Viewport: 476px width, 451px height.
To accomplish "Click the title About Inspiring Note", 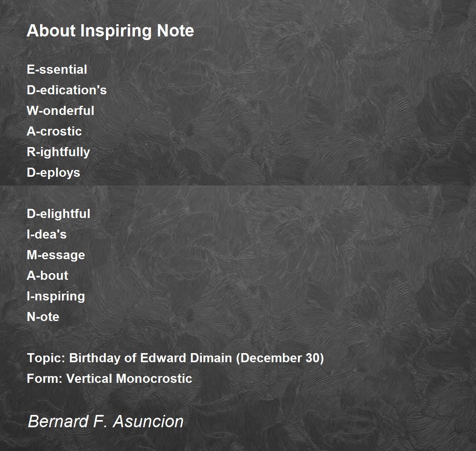I will (110, 31).
